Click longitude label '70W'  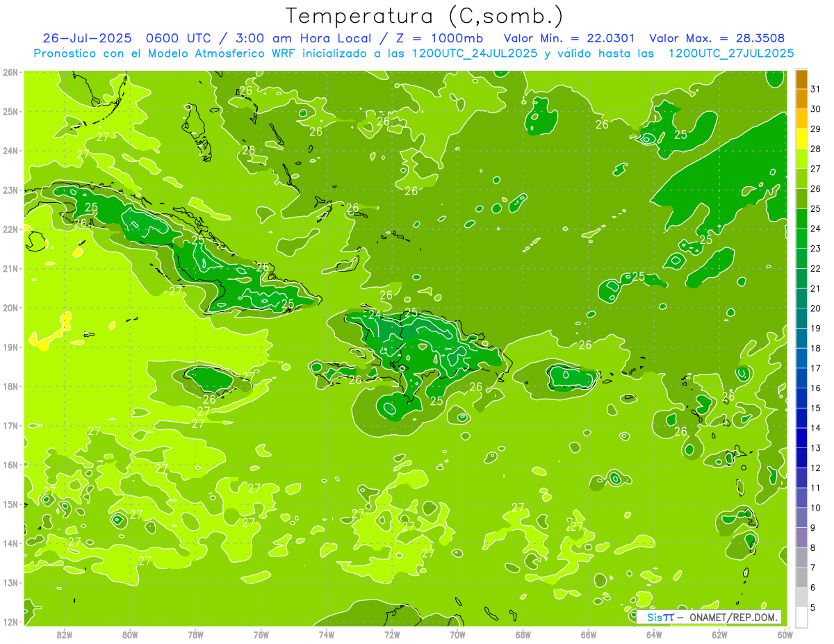click(457, 635)
